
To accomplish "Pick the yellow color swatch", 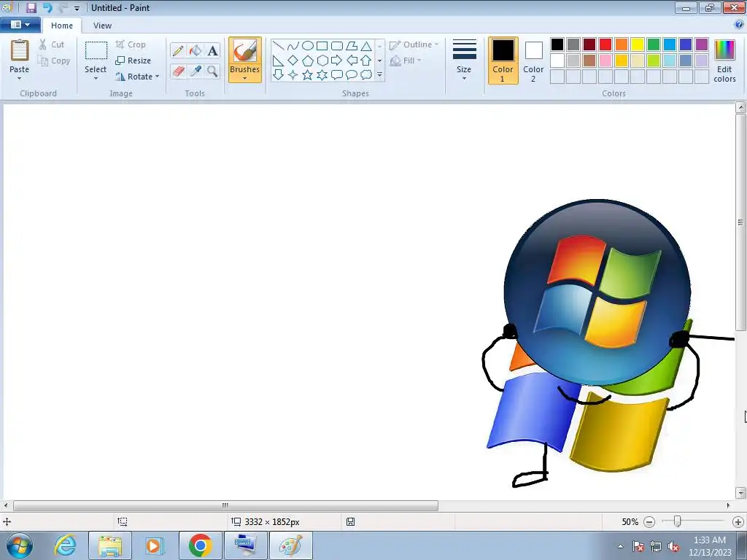I will tap(638, 44).
